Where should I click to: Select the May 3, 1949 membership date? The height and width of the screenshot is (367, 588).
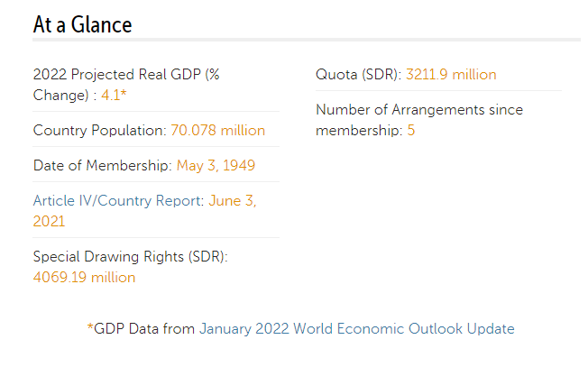point(216,165)
